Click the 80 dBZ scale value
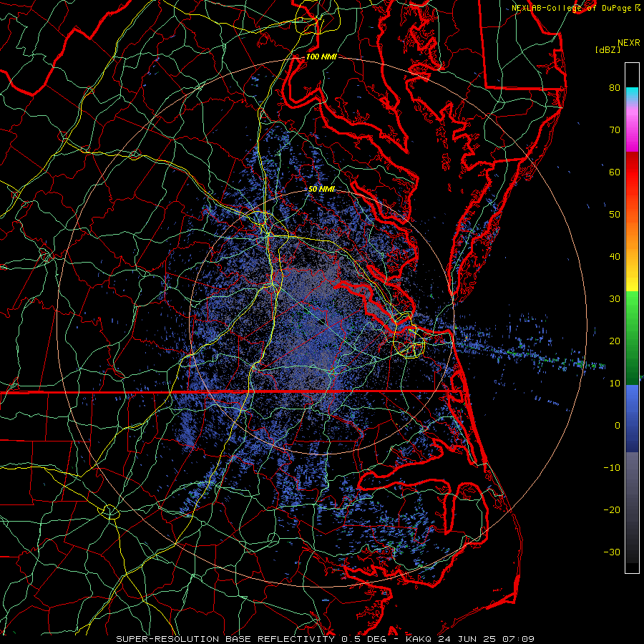Image resolution: width=644 pixels, height=644 pixels. coord(615,87)
